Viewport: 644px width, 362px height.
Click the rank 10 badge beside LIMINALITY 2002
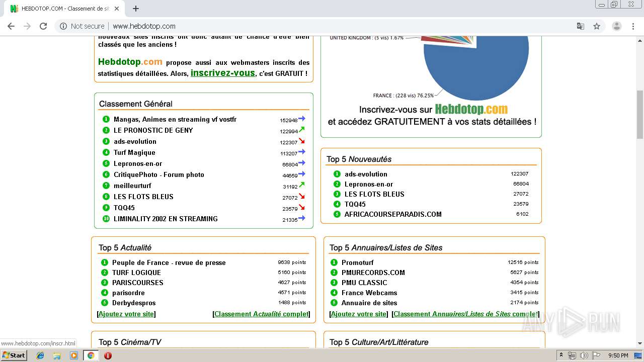(x=106, y=219)
